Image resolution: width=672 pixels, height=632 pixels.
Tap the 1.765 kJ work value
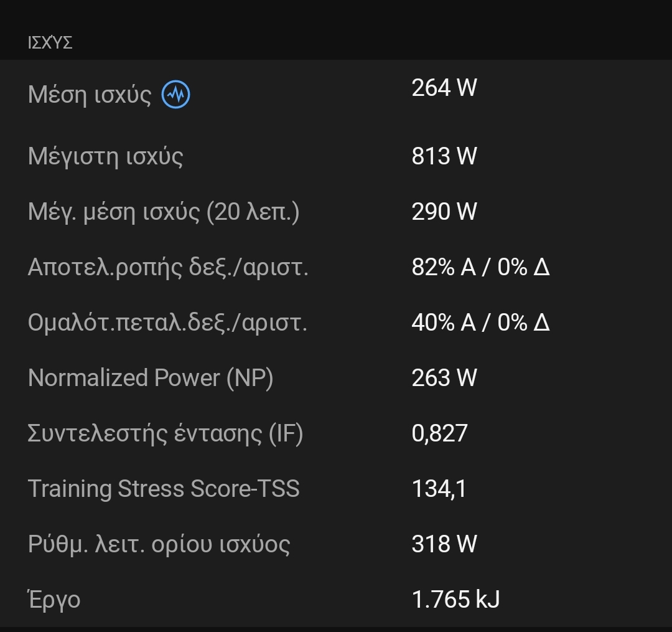455,600
